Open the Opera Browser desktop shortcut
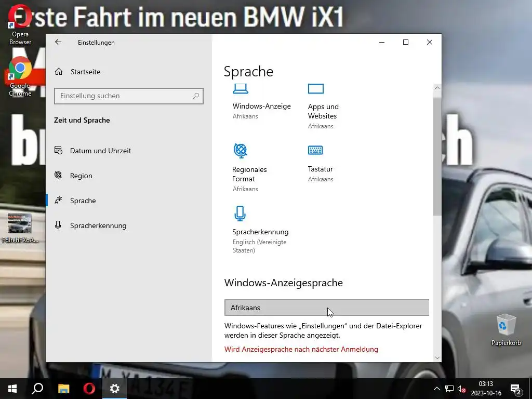 (x=20, y=24)
